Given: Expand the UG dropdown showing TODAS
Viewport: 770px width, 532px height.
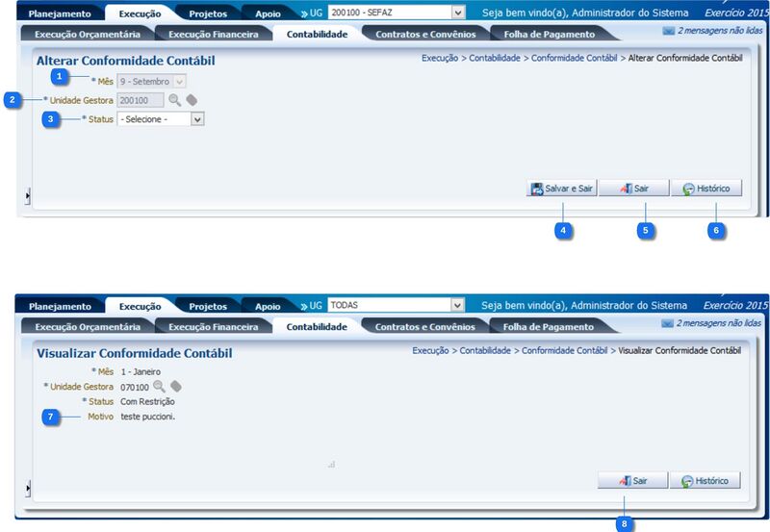Looking at the screenshot, I should pyautogui.click(x=457, y=305).
